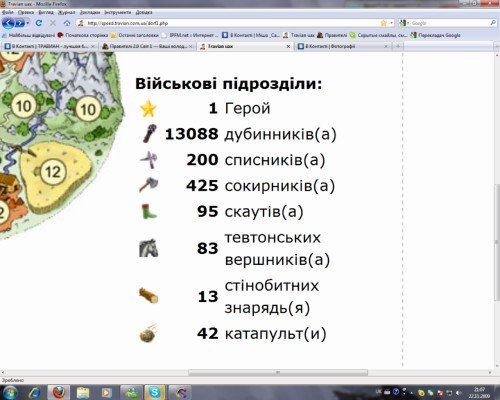
Task: Open the Google search engine selector dropdown
Action: tap(404, 23)
